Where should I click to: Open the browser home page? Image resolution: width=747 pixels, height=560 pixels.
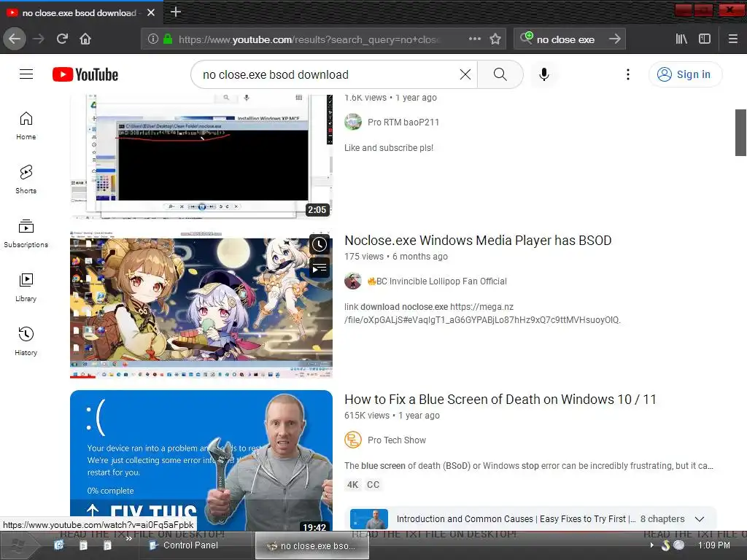click(85, 39)
